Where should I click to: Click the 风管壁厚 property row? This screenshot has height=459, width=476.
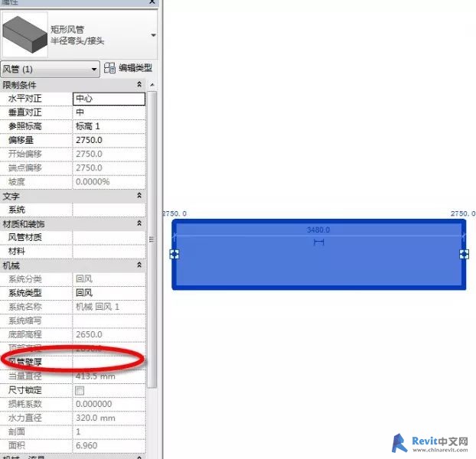click(x=73, y=362)
